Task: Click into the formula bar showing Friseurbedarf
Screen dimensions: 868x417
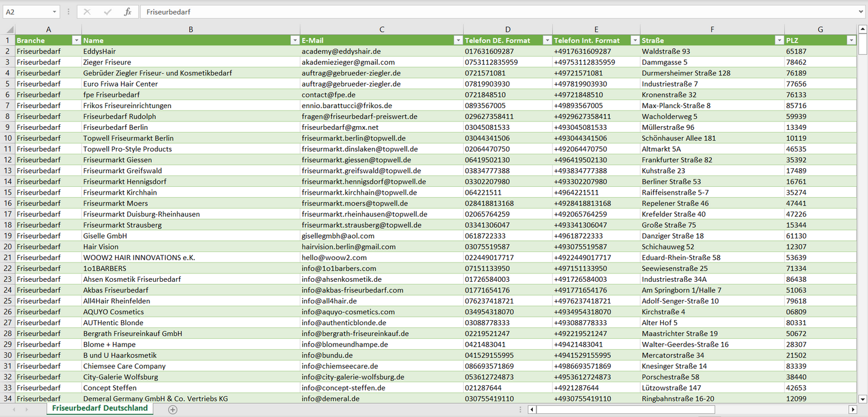Action: (481, 12)
